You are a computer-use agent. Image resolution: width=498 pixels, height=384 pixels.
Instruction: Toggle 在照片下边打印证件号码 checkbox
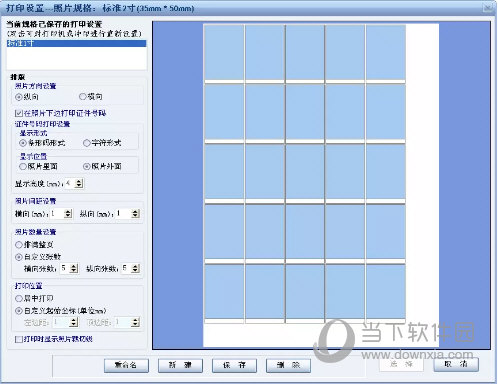tap(19, 113)
